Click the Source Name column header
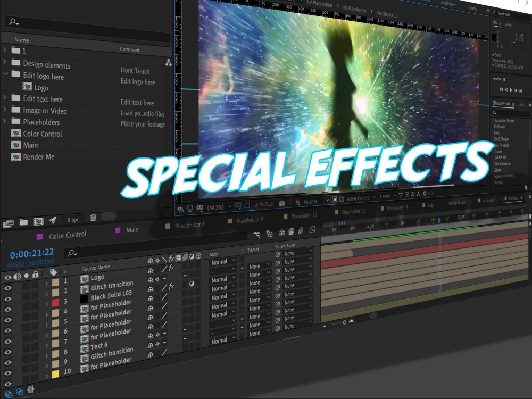 click(x=96, y=268)
